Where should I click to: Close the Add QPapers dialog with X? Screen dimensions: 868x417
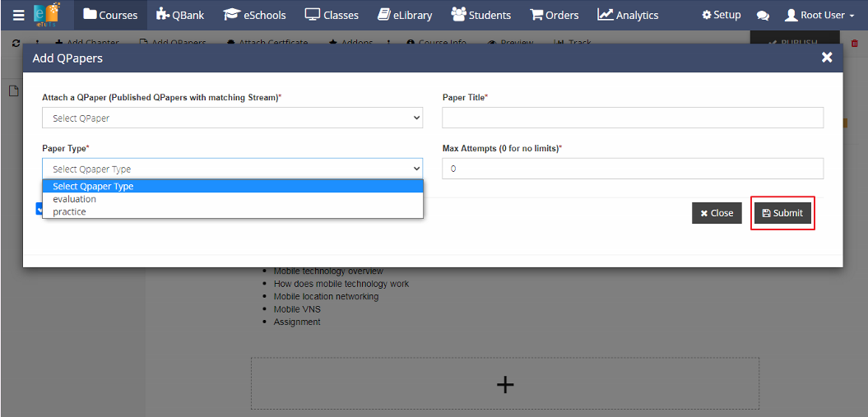(x=827, y=57)
